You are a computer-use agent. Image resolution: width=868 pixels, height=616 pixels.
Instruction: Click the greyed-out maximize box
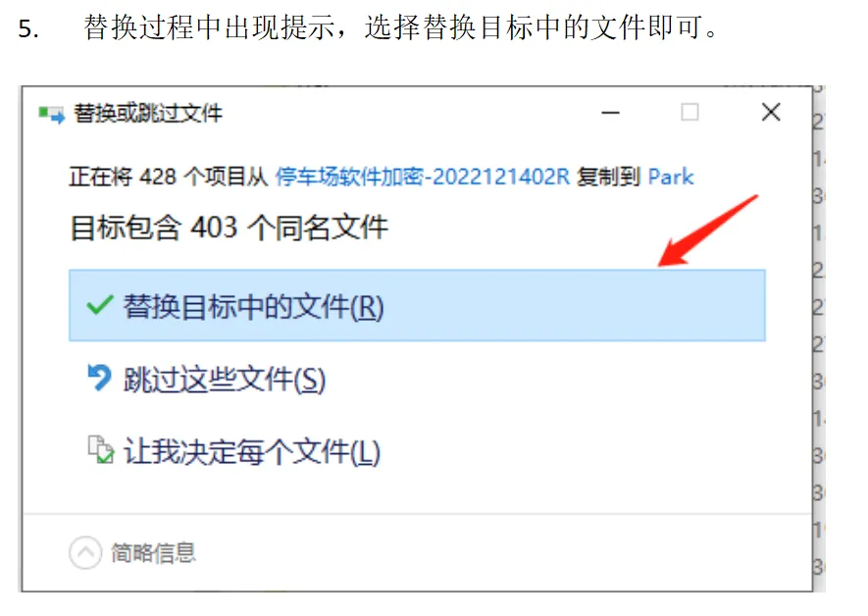click(689, 113)
